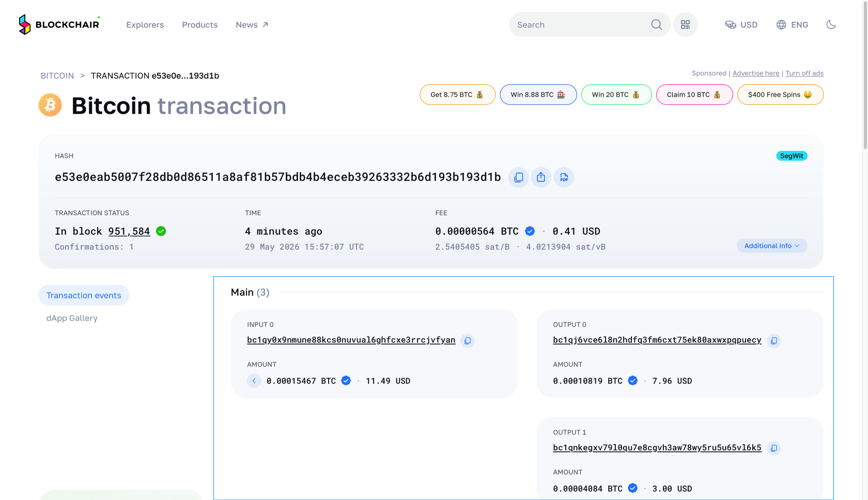The height and width of the screenshot is (500, 868).
Task: Click the search magnifier icon
Action: [657, 25]
